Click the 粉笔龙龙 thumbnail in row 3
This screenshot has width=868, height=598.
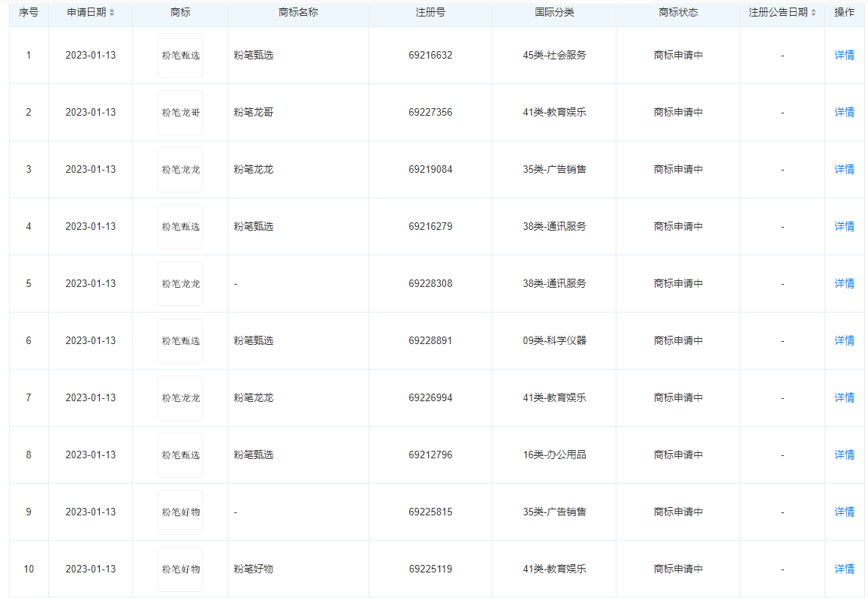tap(180, 170)
